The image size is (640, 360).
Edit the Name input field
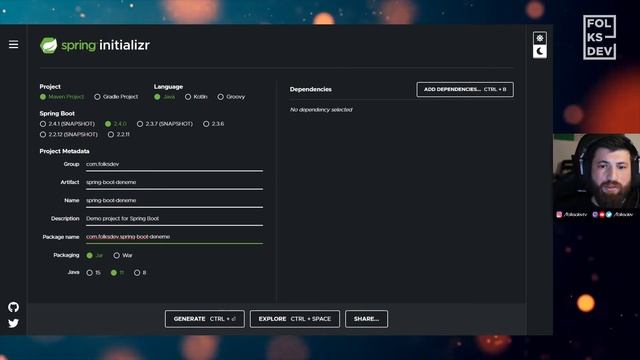click(174, 200)
